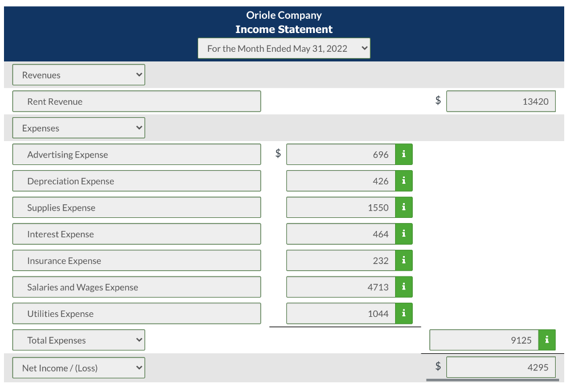Select the Rent Revenue label field
The height and width of the screenshot is (392, 583).
pyautogui.click(x=137, y=101)
